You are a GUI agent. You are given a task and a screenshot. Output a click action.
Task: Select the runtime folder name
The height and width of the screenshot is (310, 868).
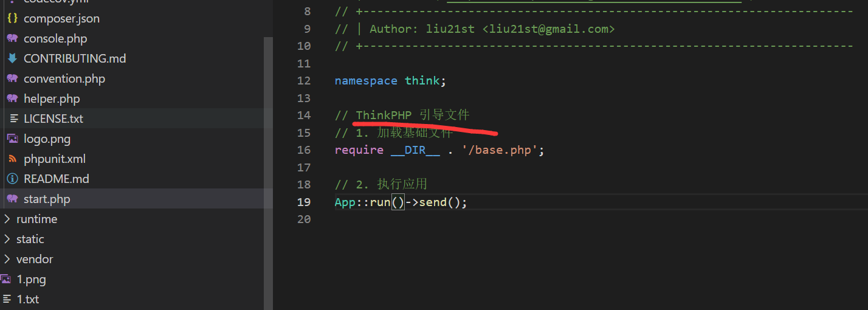[36, 219]
